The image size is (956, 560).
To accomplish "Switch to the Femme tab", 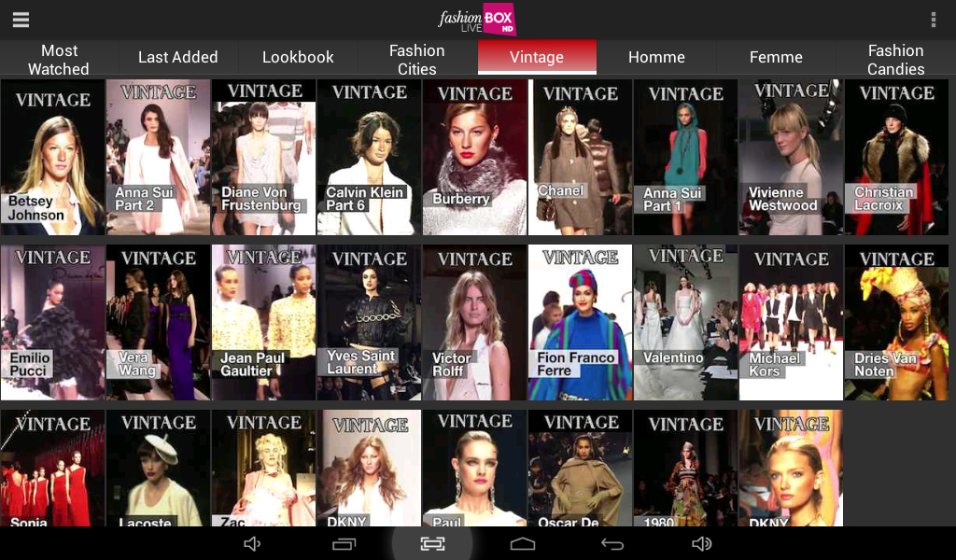I will [x=776, y=57].
